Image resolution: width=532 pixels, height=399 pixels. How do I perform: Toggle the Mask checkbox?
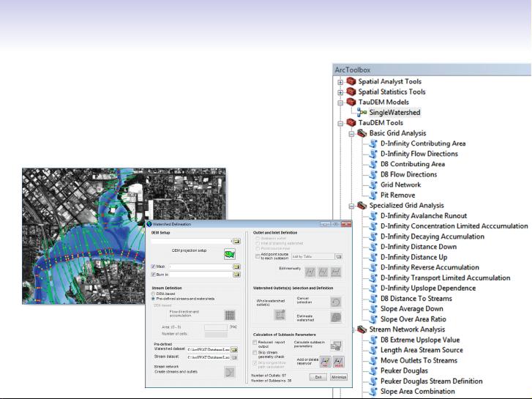coord(154,266)
